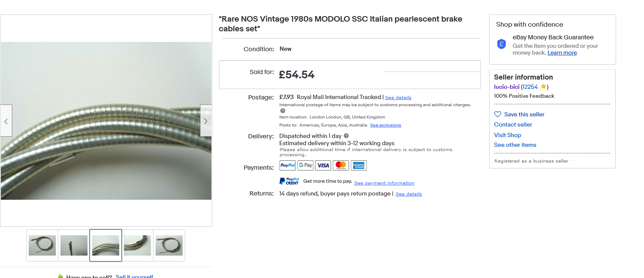644x278 pixels.
Task: Click the Visa payment icon
Action: coord(323,165)
